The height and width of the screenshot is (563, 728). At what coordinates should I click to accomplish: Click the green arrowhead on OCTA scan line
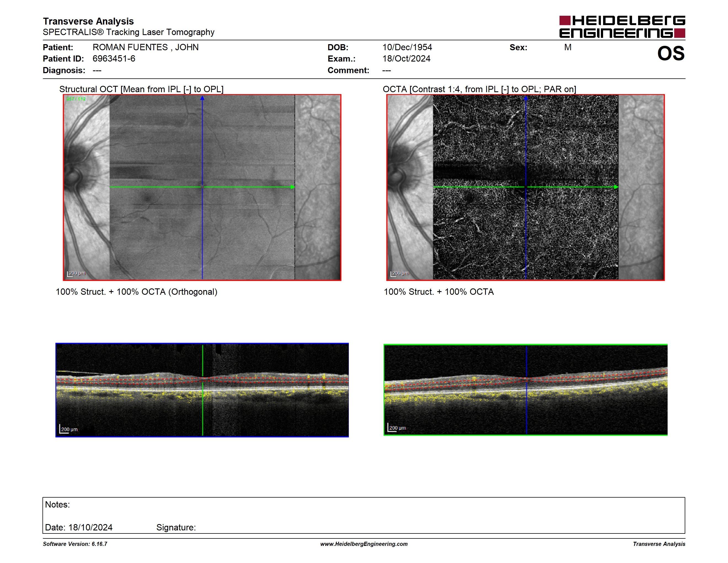(616, 187)
